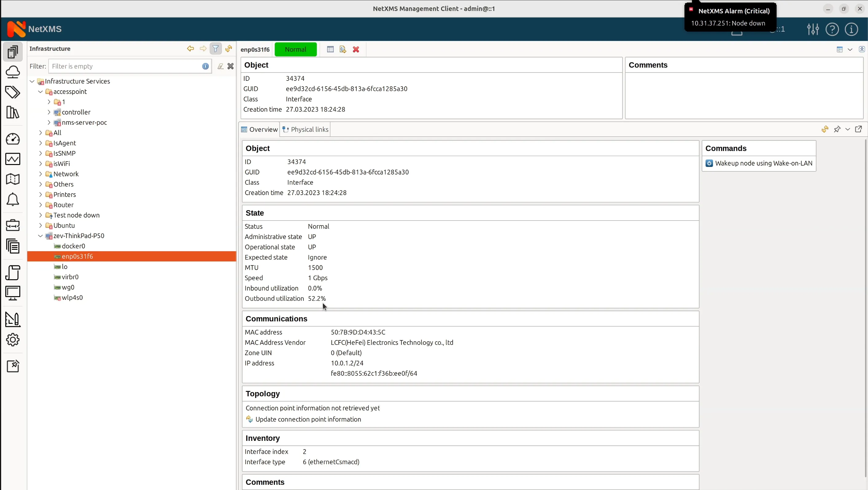
Task: Open the Graphs line-chart icon in sidebar
Action: tap(13, 159)
